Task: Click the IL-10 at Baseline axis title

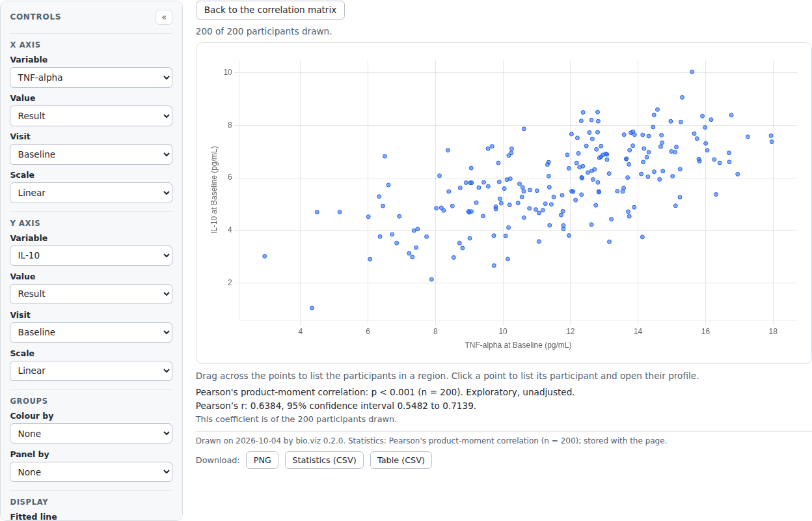Action: click(x=214, y=190)
